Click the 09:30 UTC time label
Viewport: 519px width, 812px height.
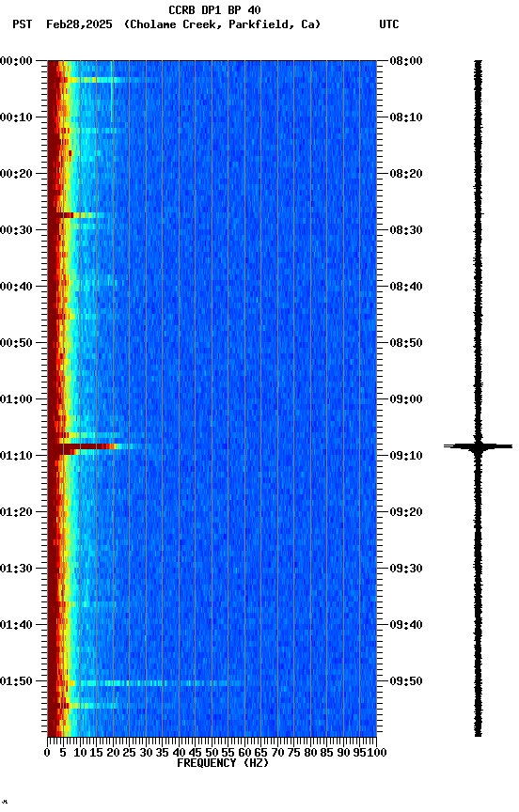[406, 569]
